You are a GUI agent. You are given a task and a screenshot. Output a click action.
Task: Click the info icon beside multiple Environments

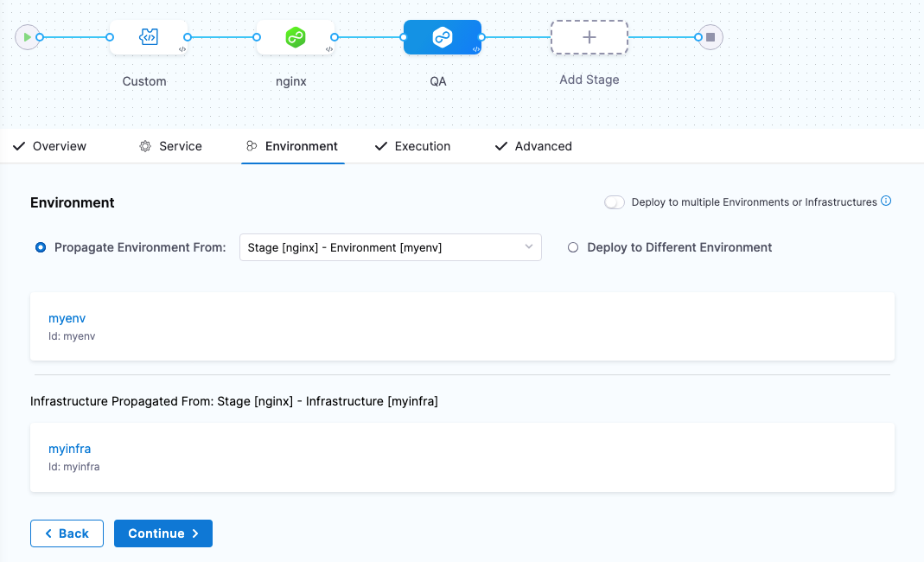886,201
